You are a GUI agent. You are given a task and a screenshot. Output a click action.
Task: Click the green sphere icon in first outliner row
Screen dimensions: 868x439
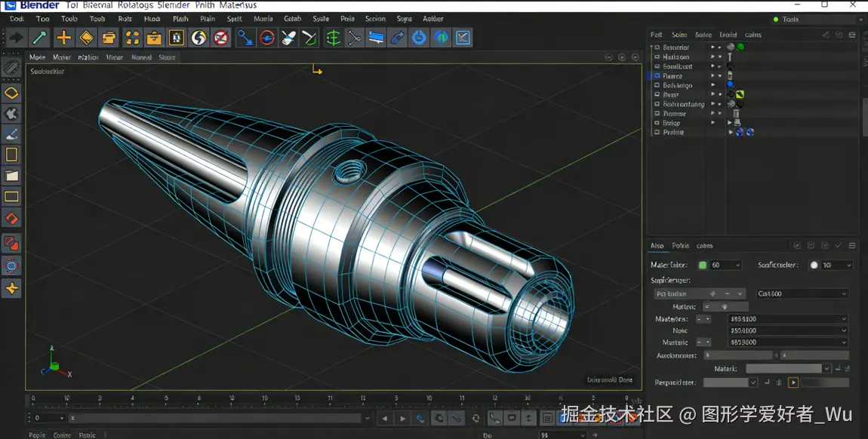point(740,47)
